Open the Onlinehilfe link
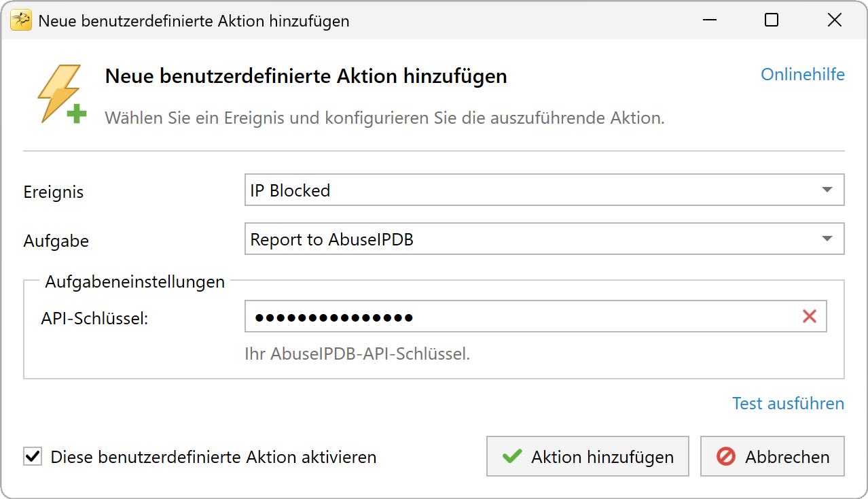The width and height of the screenshot is (868, 499). [x=803, y=75]
